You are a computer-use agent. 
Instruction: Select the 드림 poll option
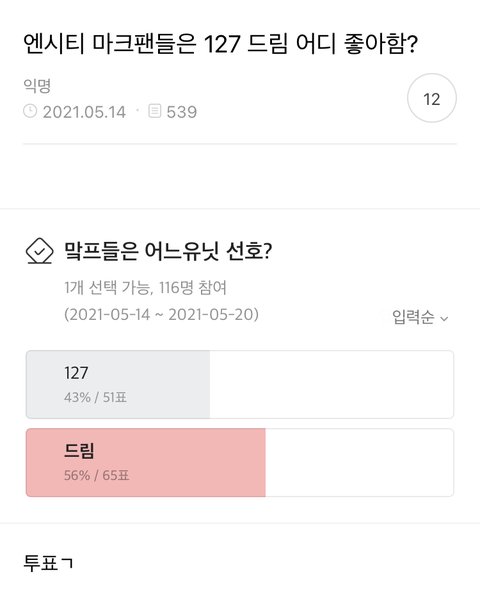pyautogui.click(x=240, y=462)
